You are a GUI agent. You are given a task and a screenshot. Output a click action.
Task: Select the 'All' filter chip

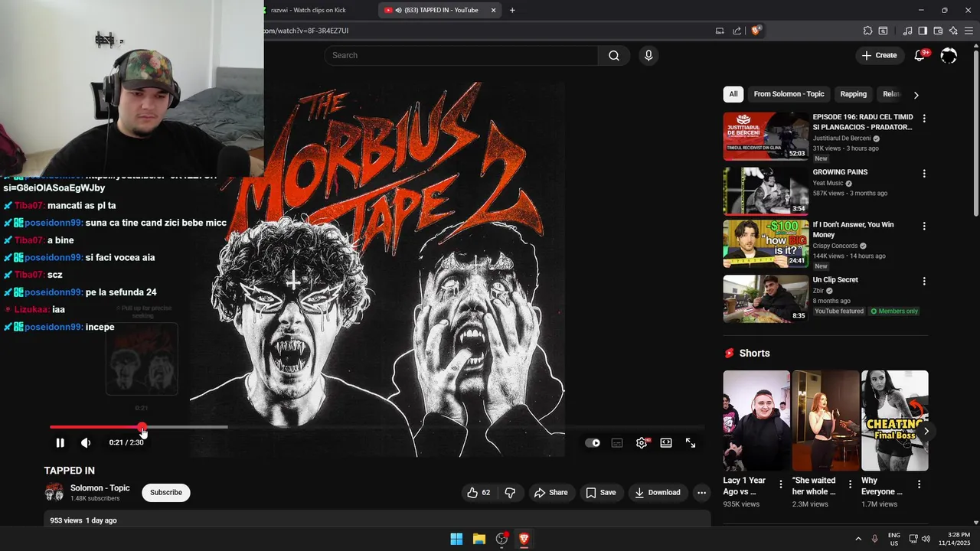point(733,94)
